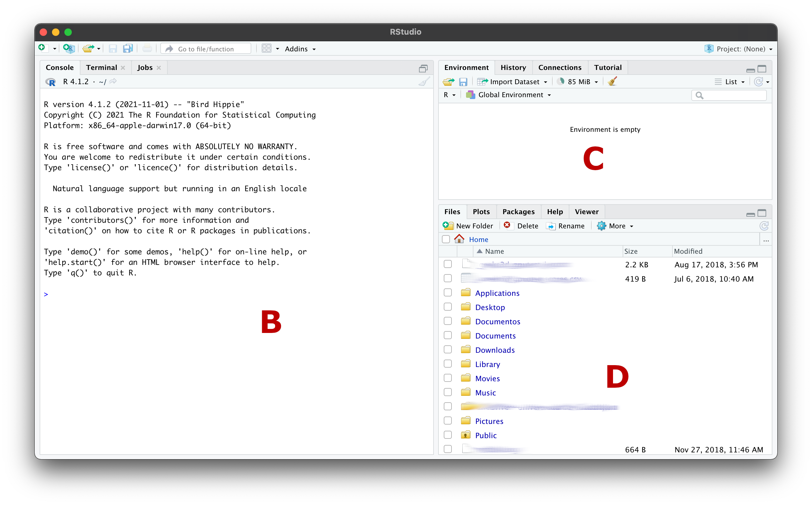Check the box next to Applications folder
This screenshot has width=812, height=505.
447,293
